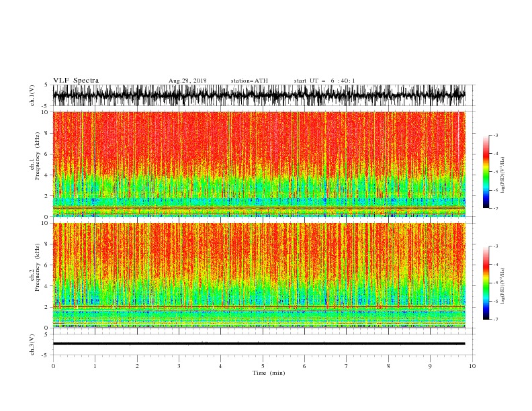The image size is (532, 411).
Task: Click the "ch.1(V)" waveform axis label
Action: [32, 95]
